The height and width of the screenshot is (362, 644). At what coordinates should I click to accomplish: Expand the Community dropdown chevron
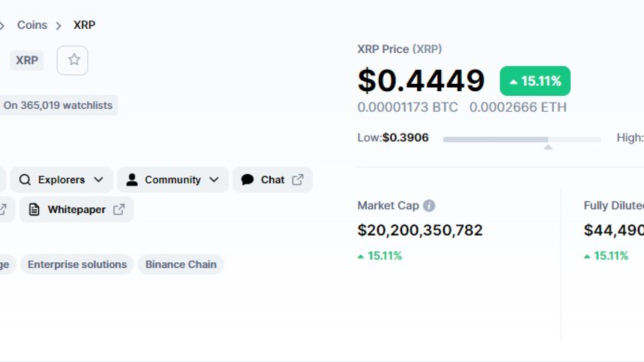click(214, 179)
